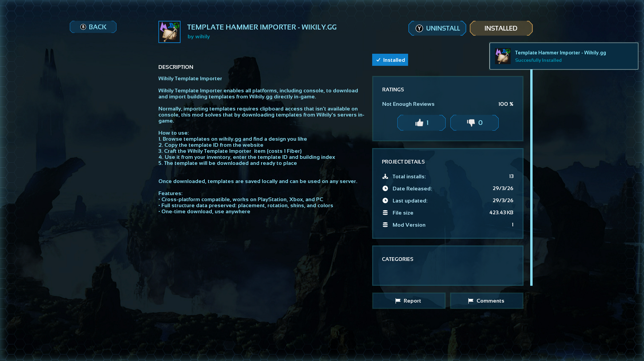Image resolution: width=644 pixels, height=361 pixels.
Task: Uninstall the Template Hammer Importer mod
Action: (x=437, y=28)
